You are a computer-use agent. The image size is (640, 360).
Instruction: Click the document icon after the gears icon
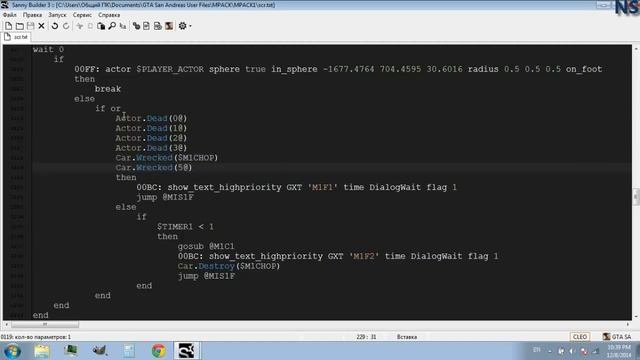pos(147,26)
